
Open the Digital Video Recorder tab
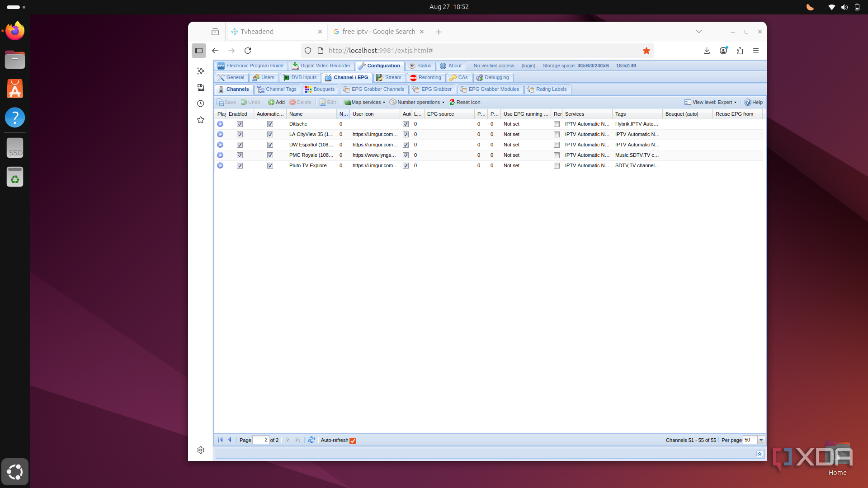(x=321, y=66)
